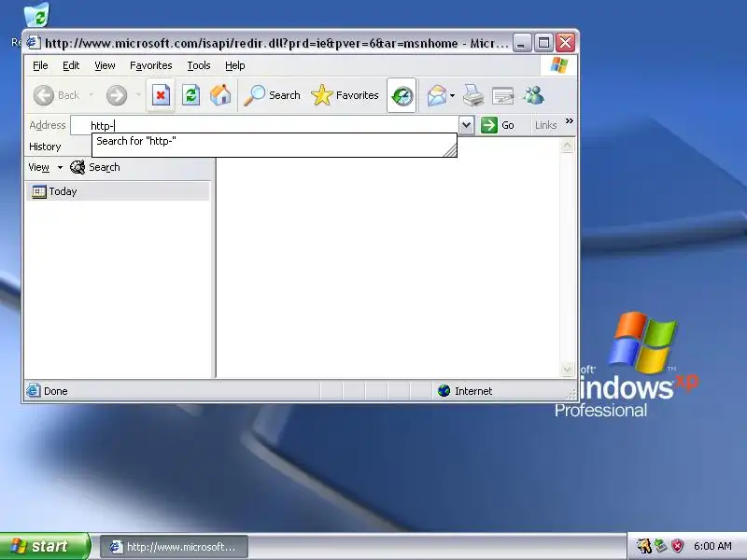Open the Recycle Bin desktop icon
The height and width of the screenshot is (560, 747).
click(36, 15)
